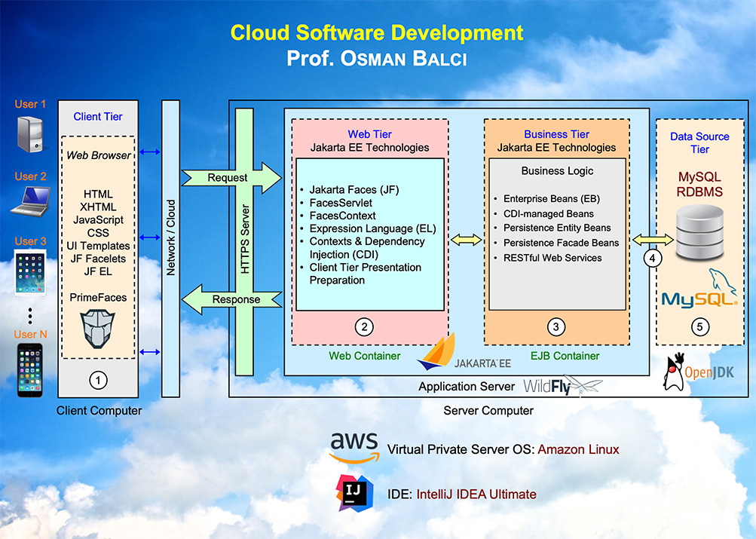
Task: Click the "Client Tier Presentation Preparation" bullet
Action: pyautogui.click(x=365, y=274)
